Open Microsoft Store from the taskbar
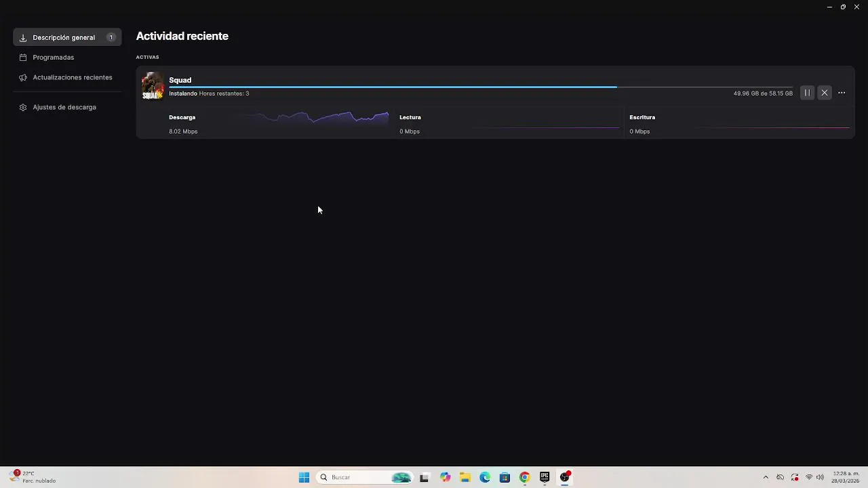The height and width of the screenshot is (488, 868). coord(505,477)
